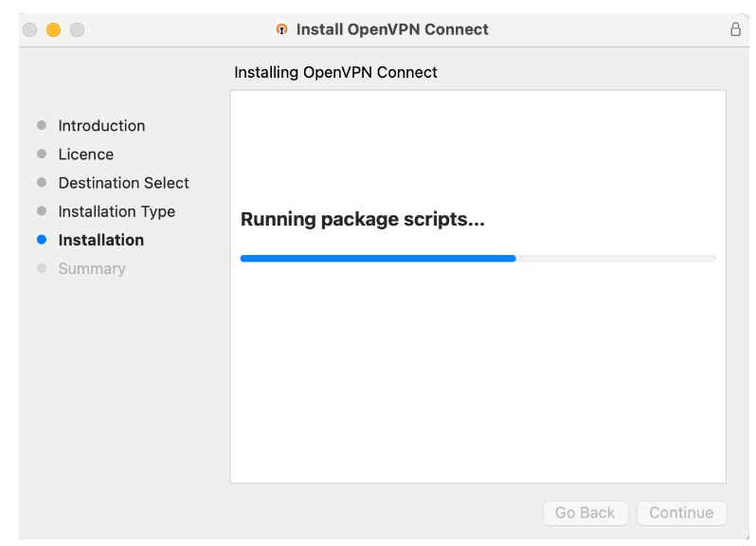Click the faded bullet beside Summary

pos(41,268)
